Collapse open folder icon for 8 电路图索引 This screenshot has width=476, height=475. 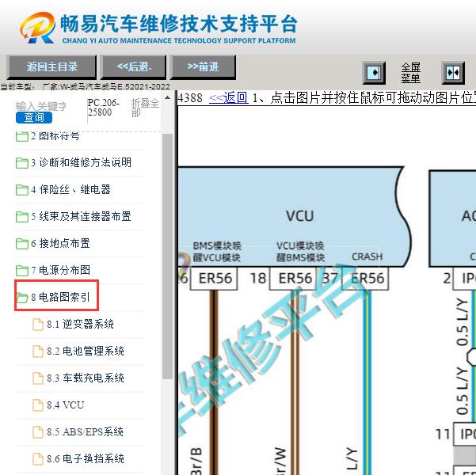(x=22, y=298)
